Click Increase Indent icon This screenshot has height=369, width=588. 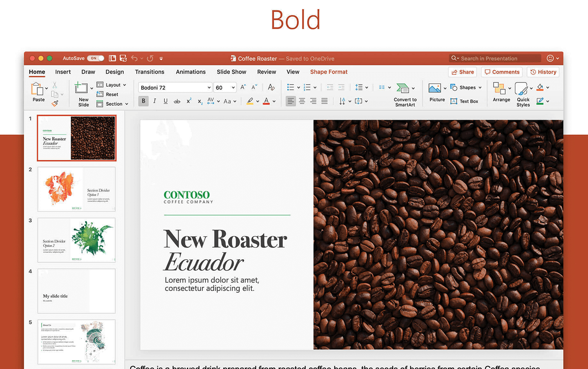[341, 87]
